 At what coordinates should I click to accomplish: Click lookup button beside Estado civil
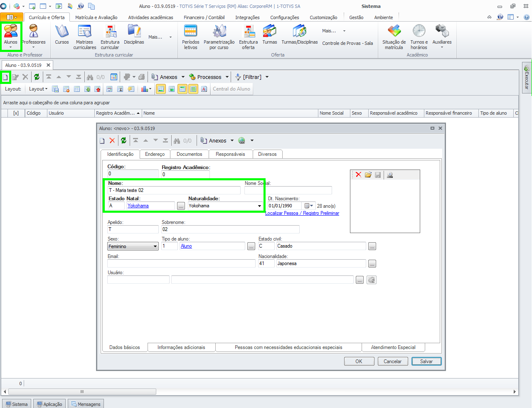(372, 246)
